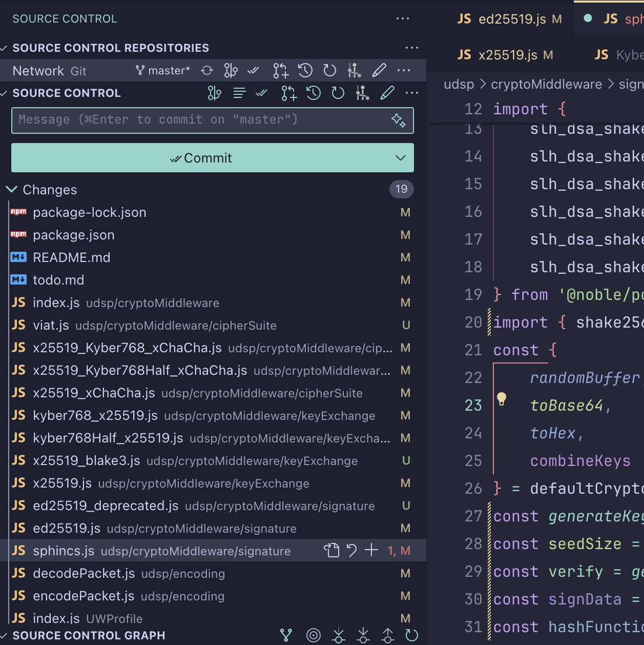Click the 19 changes count badge
This screenshot has height=645, width=644.
(401, 189)
